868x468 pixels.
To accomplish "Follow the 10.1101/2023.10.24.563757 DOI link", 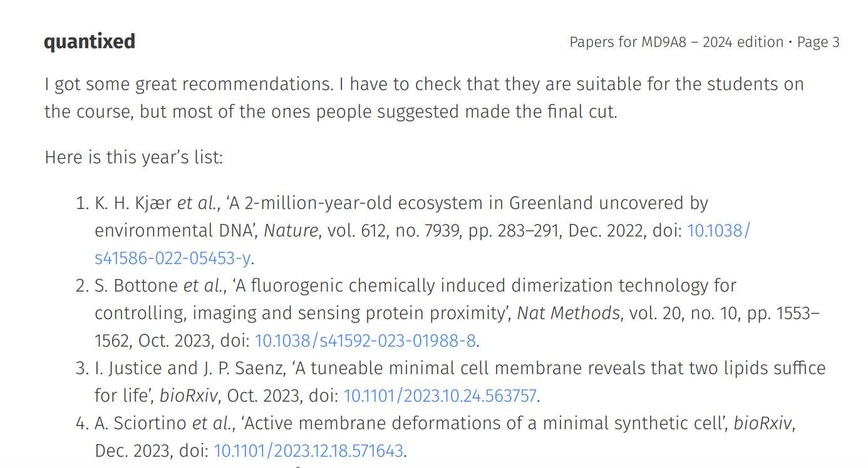I will 440,395.
